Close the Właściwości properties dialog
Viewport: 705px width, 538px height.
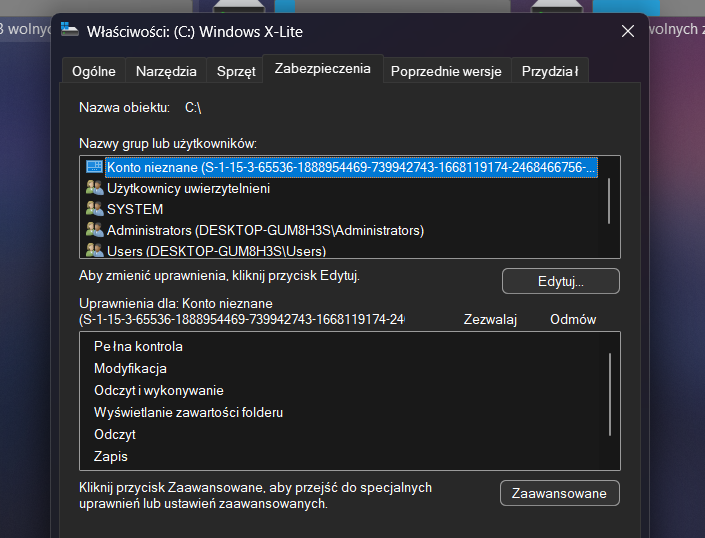pos(628,31)
